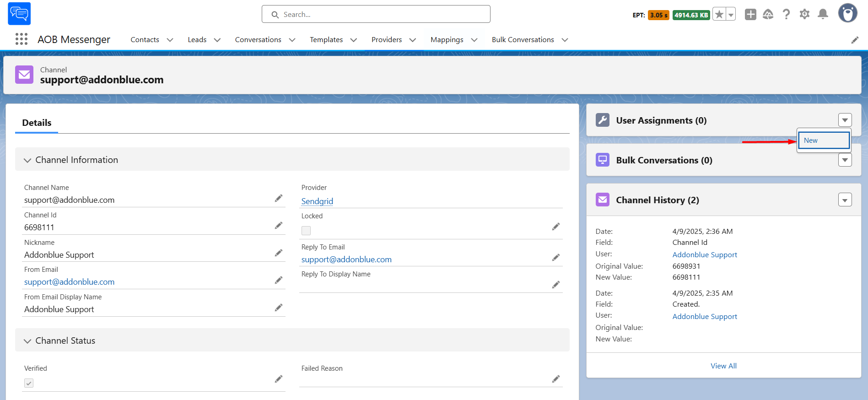Open Channel History actions dropdown
Viewport: 868px width, 400px height.
tap(845, 200)
